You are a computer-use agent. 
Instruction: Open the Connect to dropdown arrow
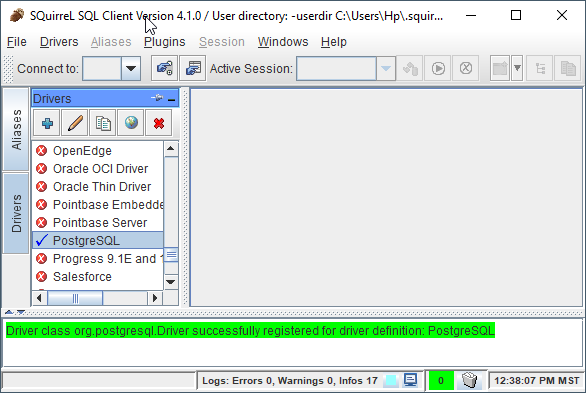131,68
